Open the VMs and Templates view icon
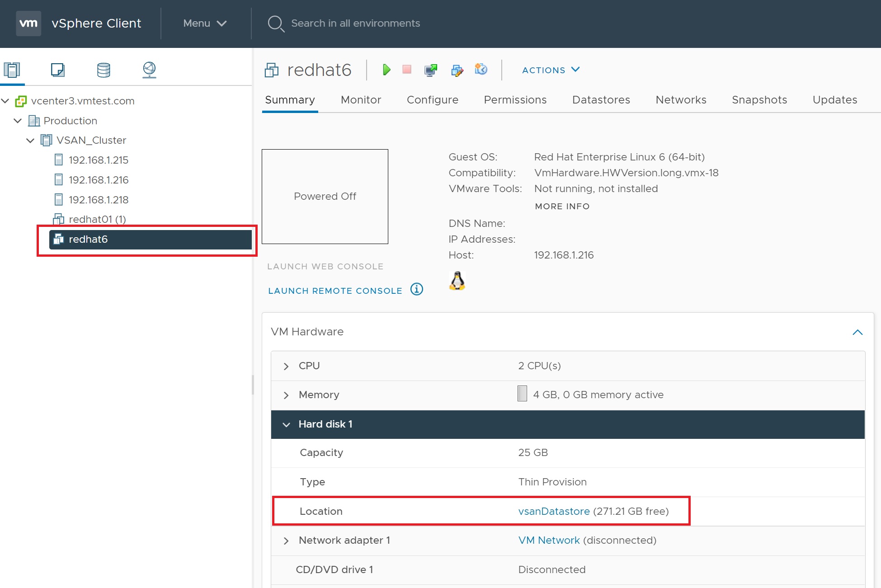Screen dimensions: 881x588 [58, 70]
